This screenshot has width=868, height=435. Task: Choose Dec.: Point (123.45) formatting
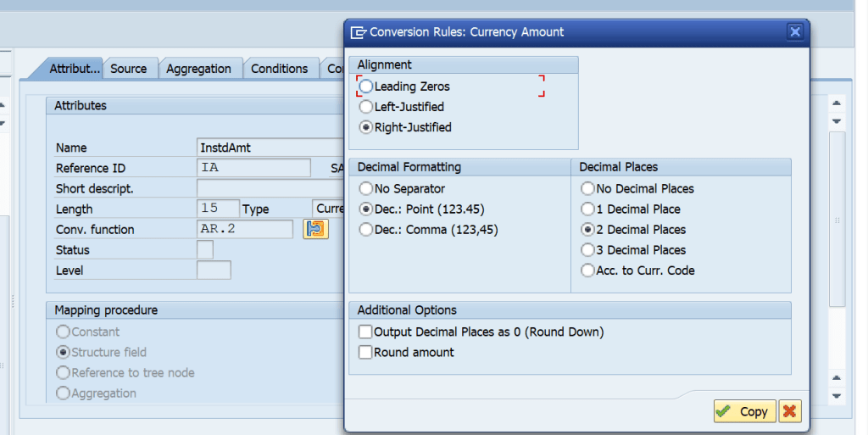366,209
